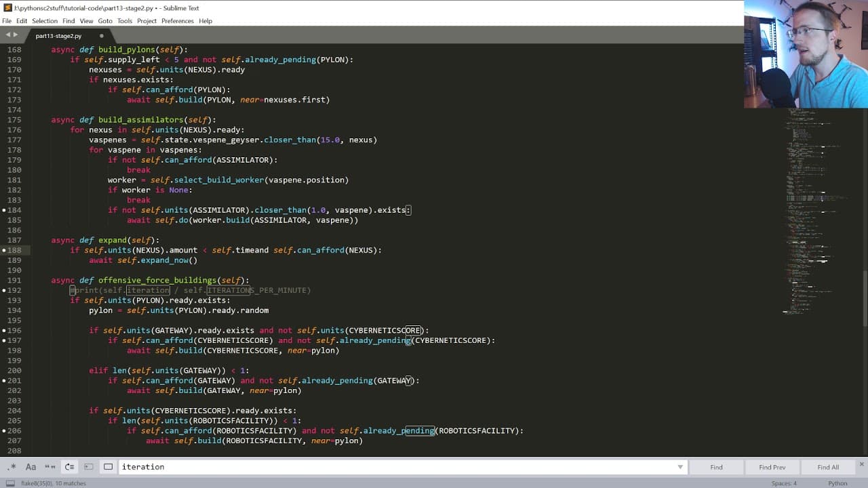Click 'nexuses.first' on line 173

[294, 100]
